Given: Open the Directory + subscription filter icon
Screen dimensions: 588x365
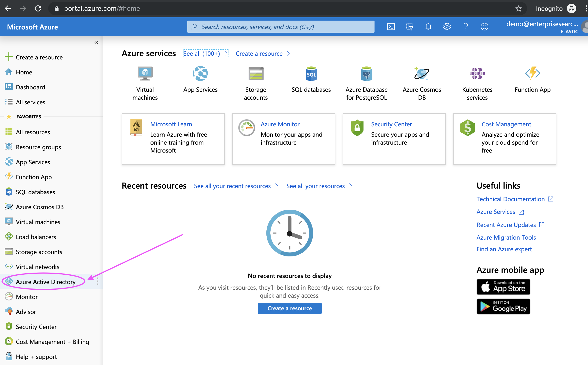Looking at the screenshot, I should (x=409, y=26).
